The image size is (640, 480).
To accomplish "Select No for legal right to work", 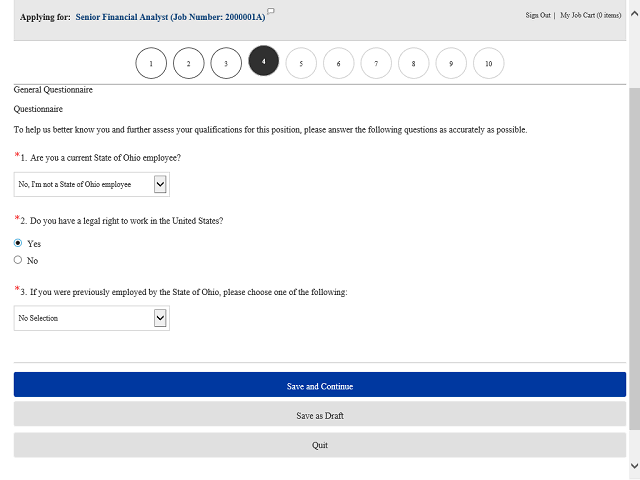I will click(18, 260).
